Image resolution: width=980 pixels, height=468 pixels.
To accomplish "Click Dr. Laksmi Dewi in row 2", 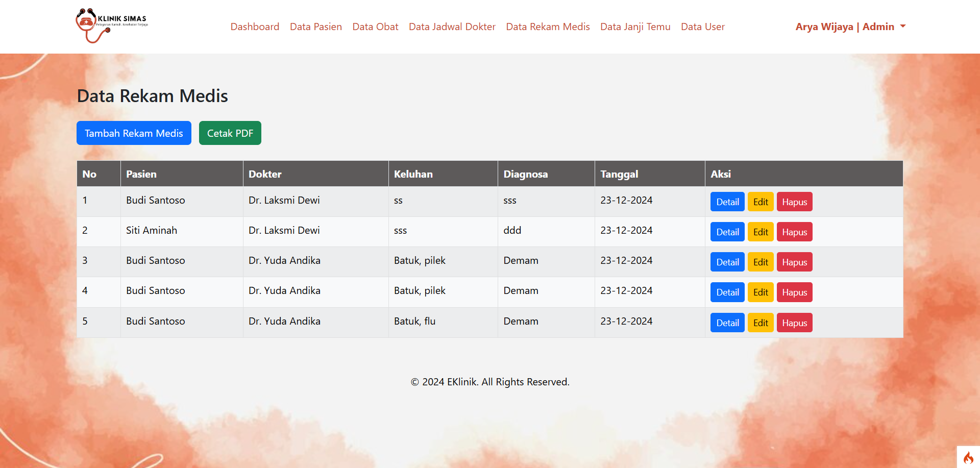I will (284, 230).
